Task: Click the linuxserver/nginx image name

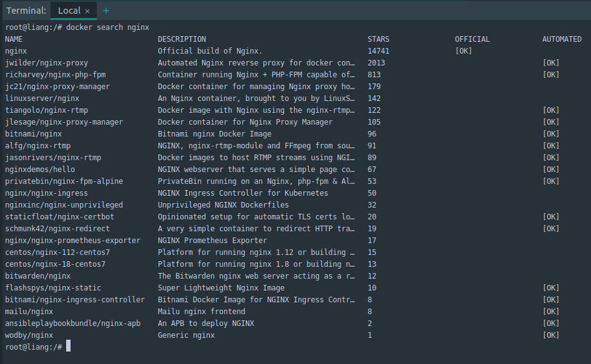Action: (x=42, y=98)
